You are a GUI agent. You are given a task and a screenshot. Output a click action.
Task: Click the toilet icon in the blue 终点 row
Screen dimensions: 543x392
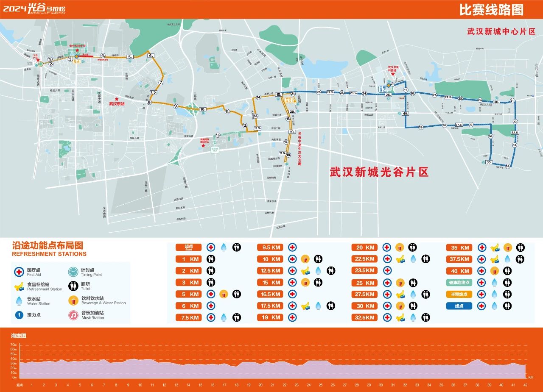(x=507, y=306)
